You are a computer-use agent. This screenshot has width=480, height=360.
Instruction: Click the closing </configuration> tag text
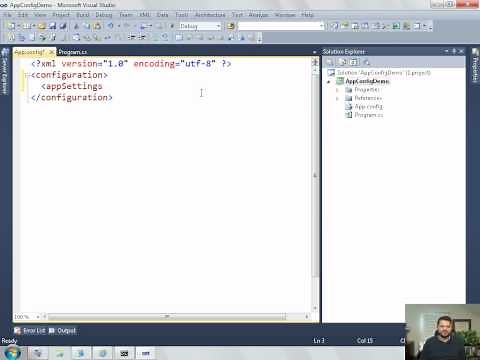pyautogui.click(x=72, y=98)
